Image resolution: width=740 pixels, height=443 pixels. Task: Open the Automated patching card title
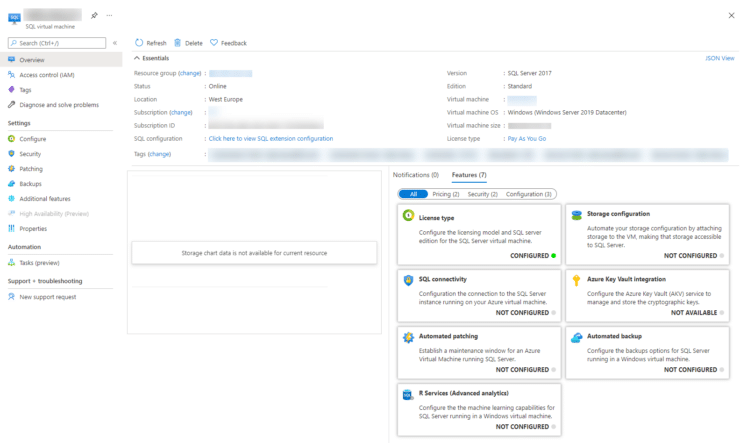[448, 336]
